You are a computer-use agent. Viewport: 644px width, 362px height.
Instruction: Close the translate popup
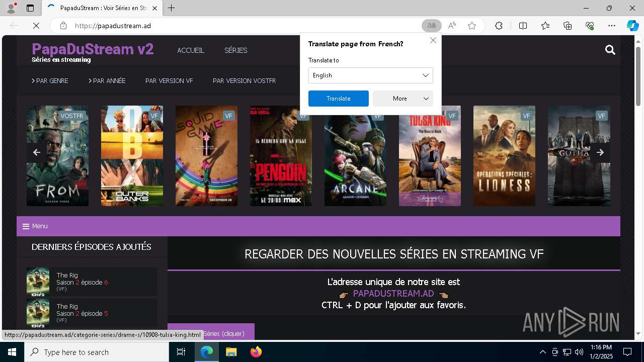click(433, 40)
